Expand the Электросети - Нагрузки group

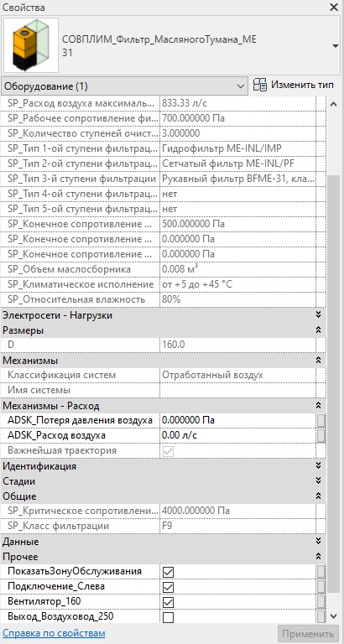[318, 315]
